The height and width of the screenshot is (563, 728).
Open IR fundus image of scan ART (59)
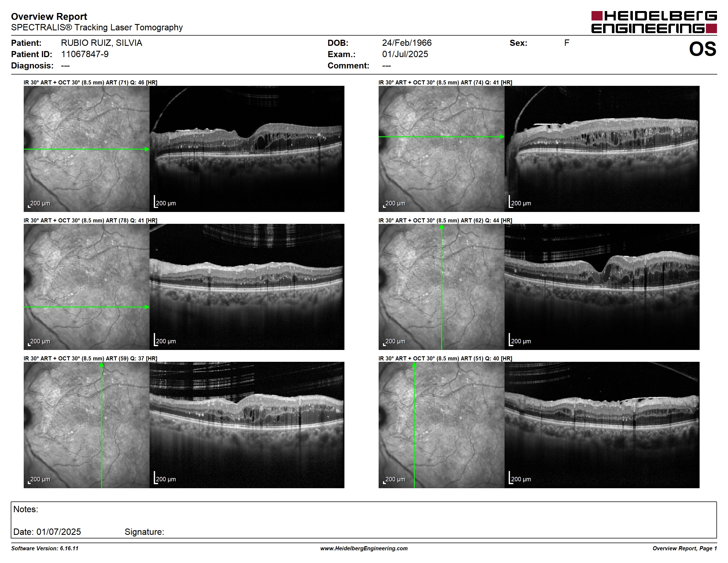click(x=86, y=425)
